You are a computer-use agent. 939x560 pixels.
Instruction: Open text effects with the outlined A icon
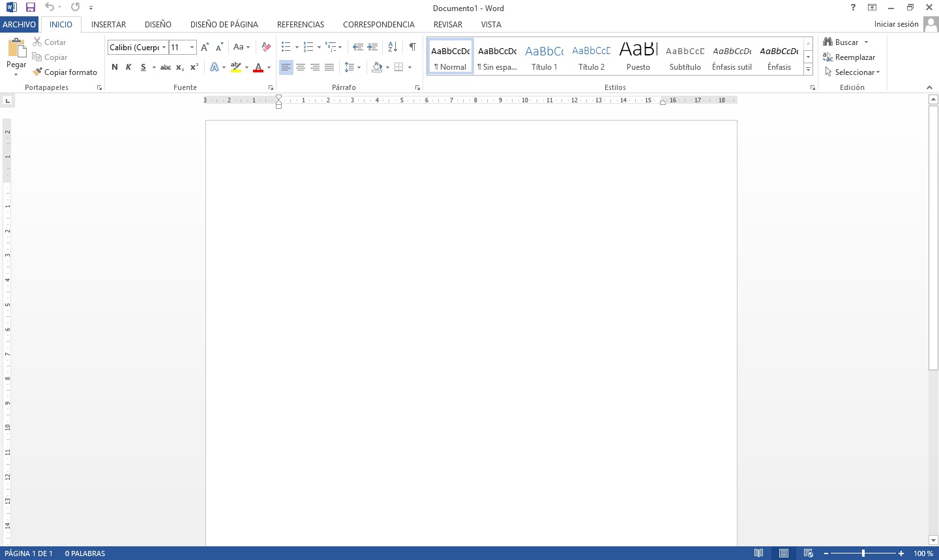pos(215,67)
